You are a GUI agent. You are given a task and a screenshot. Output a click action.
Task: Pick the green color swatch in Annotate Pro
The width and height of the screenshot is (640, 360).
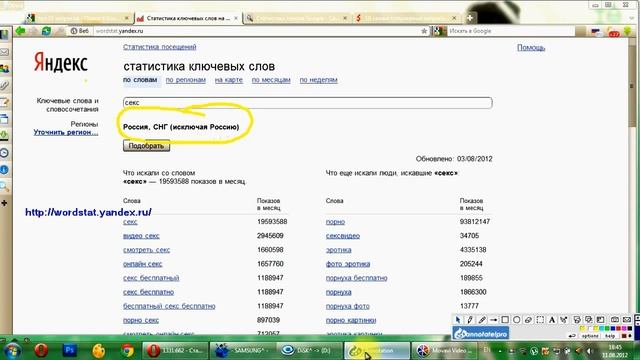tap(607, 328)
